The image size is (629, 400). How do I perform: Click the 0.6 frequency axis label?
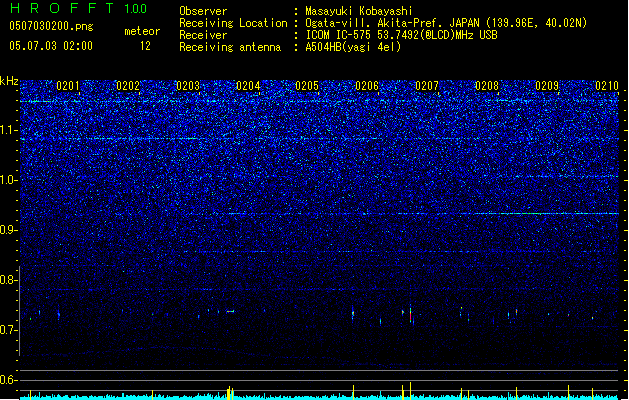8,380
